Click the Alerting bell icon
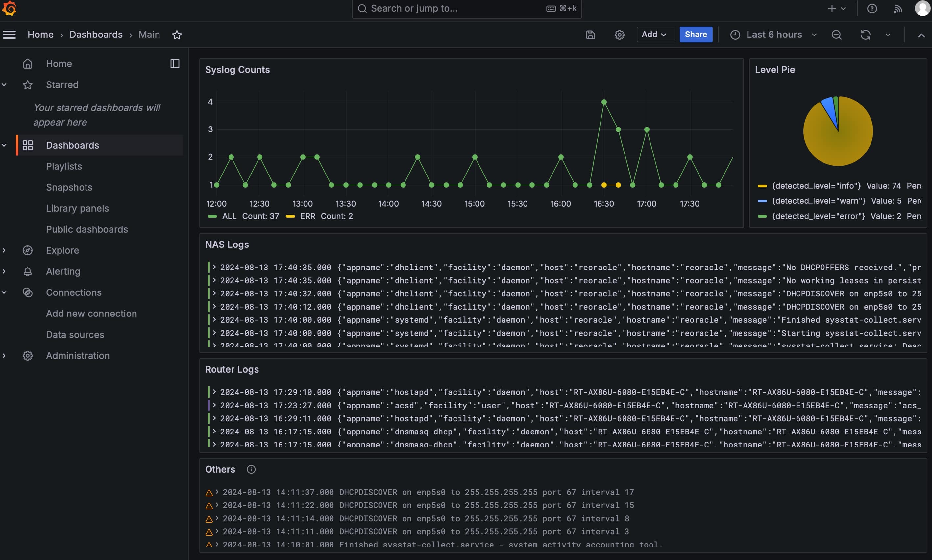 pos(28,271)
